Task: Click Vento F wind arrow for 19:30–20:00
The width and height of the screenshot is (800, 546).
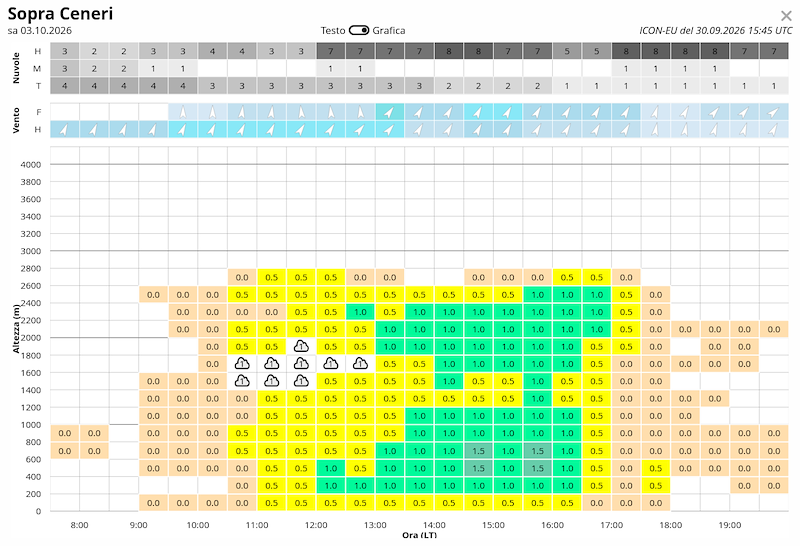Action: click(x=774, y=112)
